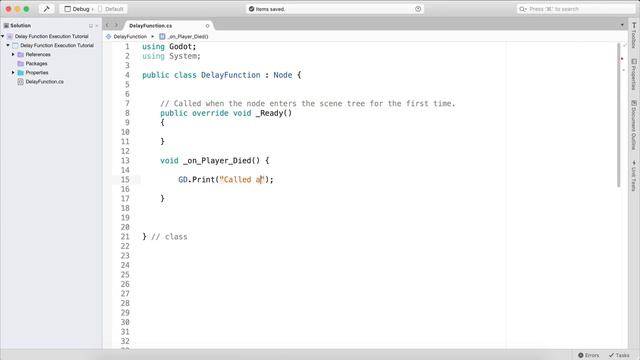Screen dimensions: 640x360
Task: Expand the References folder
Action: (x=13, y=54)
